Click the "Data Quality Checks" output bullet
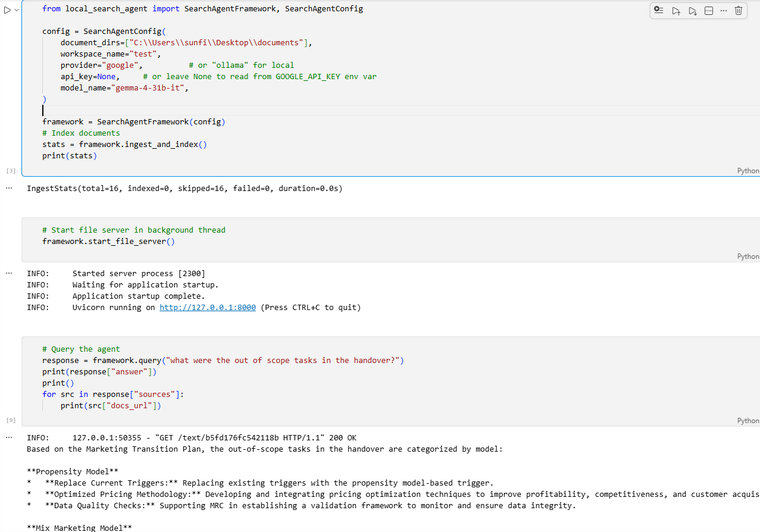The height and width of the screenshot is (532, 760). [301, 505]
